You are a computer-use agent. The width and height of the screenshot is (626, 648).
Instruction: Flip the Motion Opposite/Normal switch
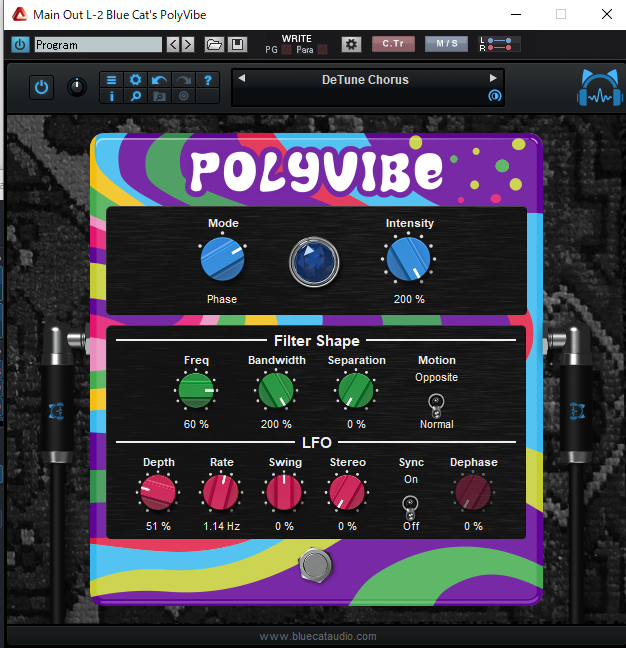[436, 405]
